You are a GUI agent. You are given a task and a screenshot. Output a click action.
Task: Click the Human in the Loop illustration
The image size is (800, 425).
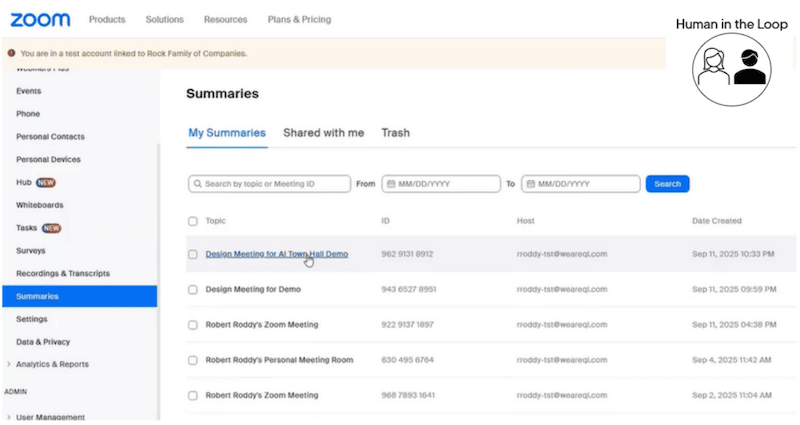732,70
